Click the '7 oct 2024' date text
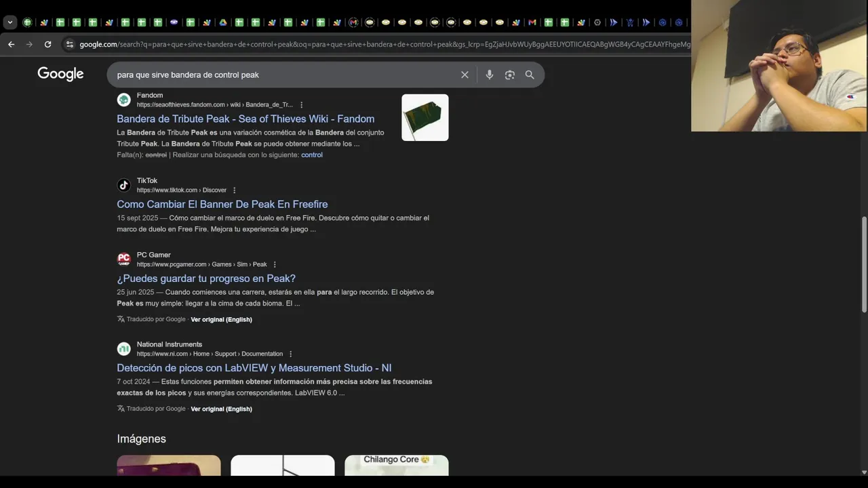 point(134,382)
